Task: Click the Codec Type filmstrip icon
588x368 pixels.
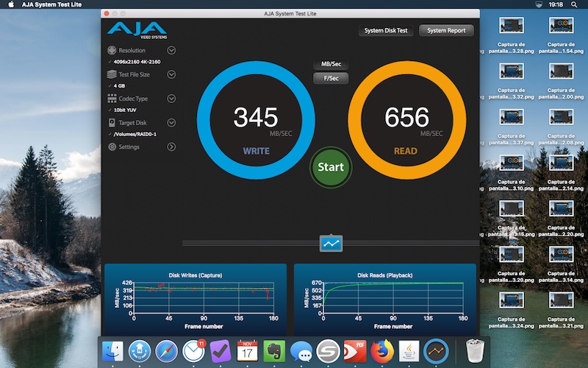Action: point(112,99)
